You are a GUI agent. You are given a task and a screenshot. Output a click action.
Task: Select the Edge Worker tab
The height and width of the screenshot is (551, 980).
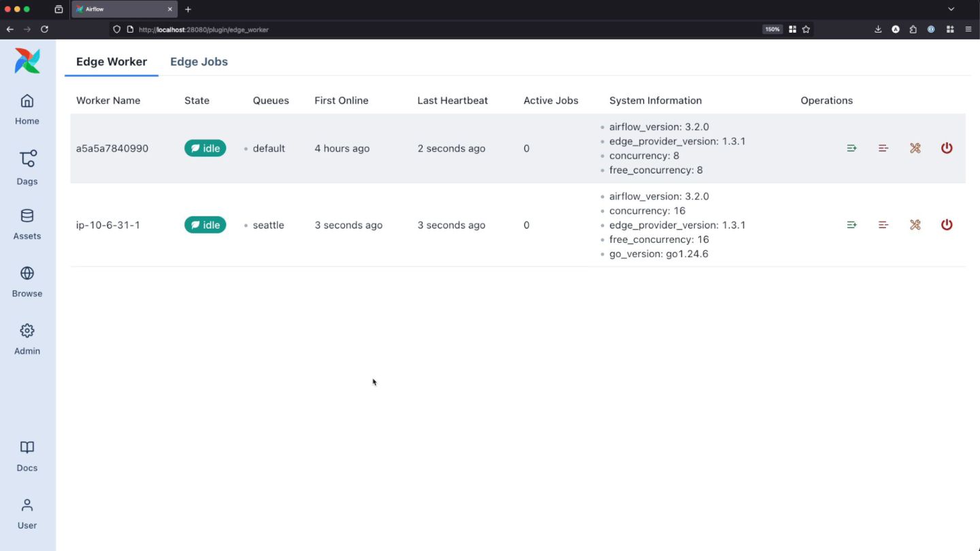[112, 62]
